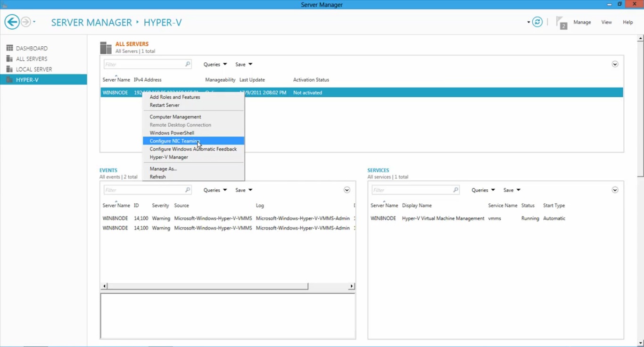Refresh Server Manager with the refresh icon
This screenshot has width=644, height=347.
(x=537, y=22)
